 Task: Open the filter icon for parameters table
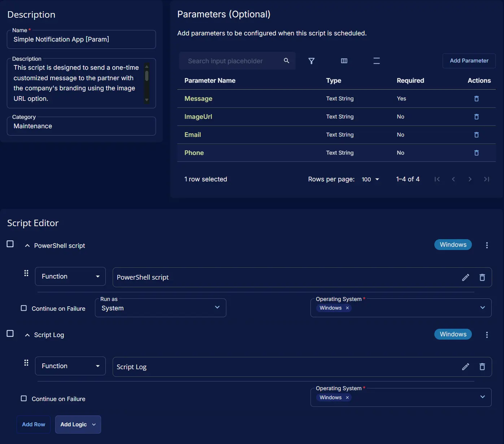point(311,61)
